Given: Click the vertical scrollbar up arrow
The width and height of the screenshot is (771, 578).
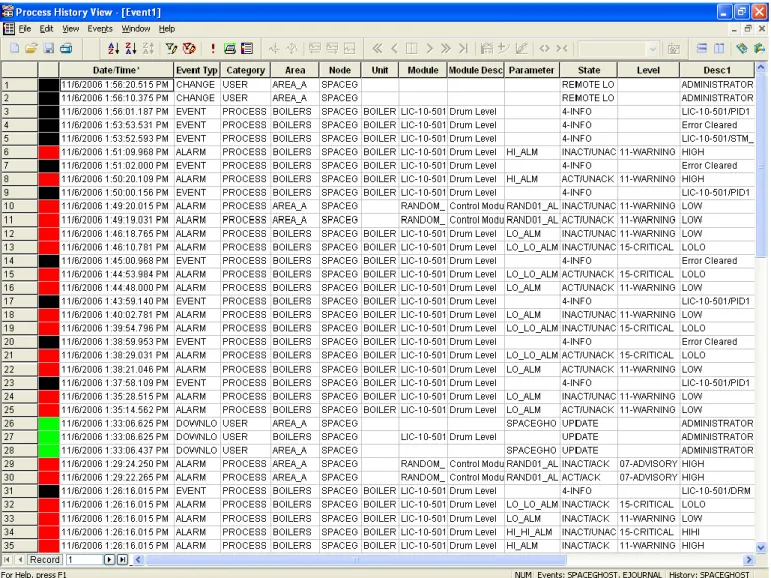Looking at the screenshot, I should click(x=761, y=67).
